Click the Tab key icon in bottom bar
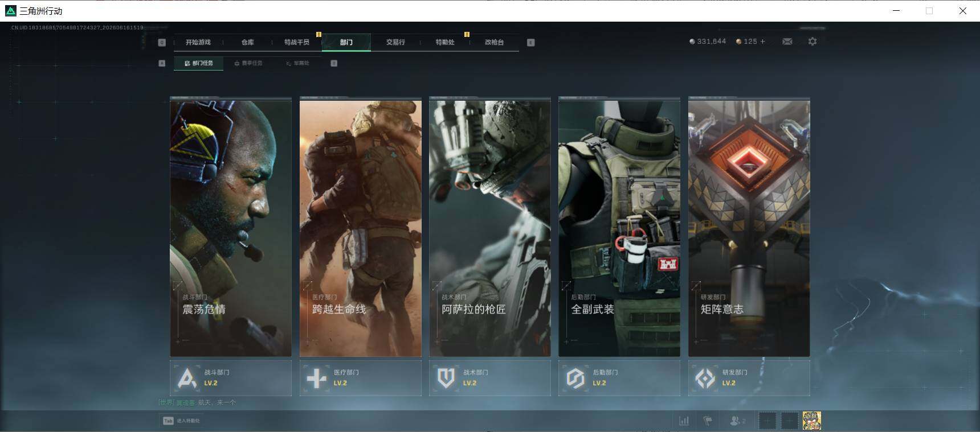The width and height of the screenshot is (980, 432). click(168, 421)
